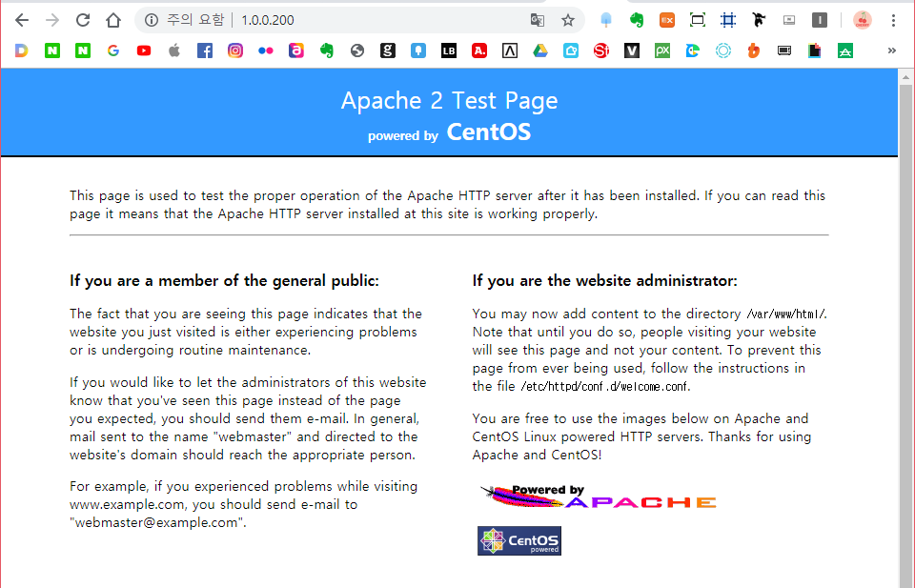Open the Evernote extension in the toolbar
Viewport: 915px width, 588px height.
click(x=637, y=20)
